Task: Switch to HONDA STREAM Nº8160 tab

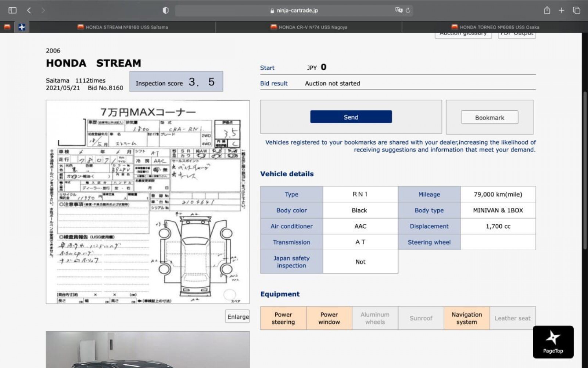Action: 123,27
